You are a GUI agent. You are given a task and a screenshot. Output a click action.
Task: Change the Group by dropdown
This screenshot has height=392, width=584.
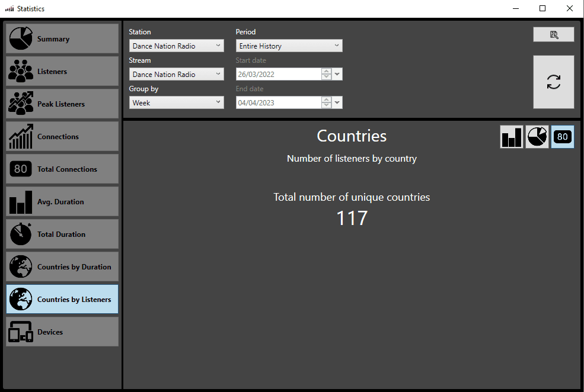pos(177,102)
